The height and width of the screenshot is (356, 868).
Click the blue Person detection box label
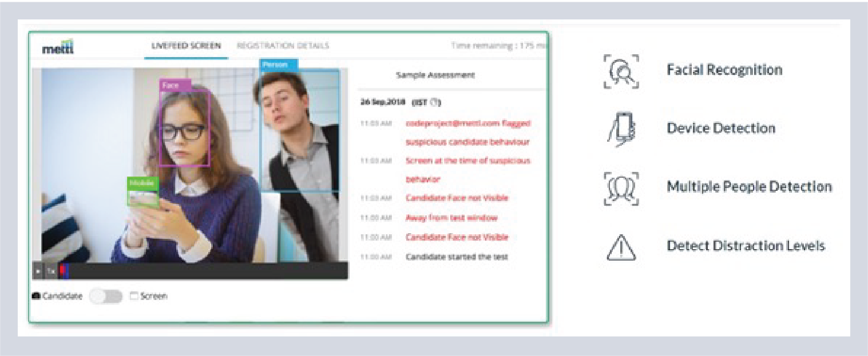(x=279, y=65)
